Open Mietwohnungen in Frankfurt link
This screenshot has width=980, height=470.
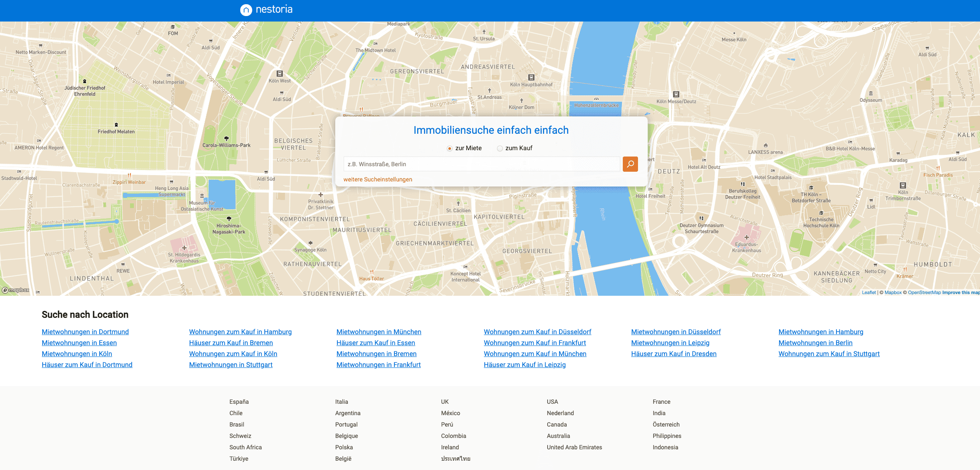378,365
